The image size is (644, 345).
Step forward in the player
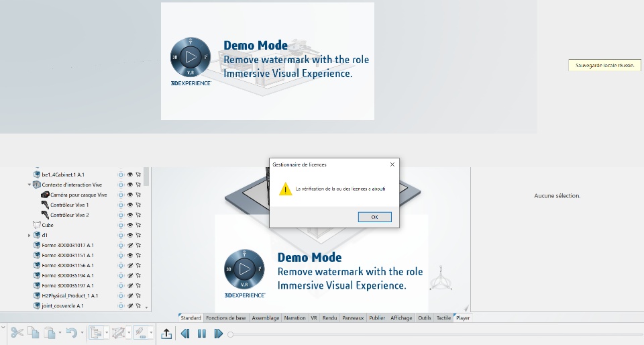[219, 334]
